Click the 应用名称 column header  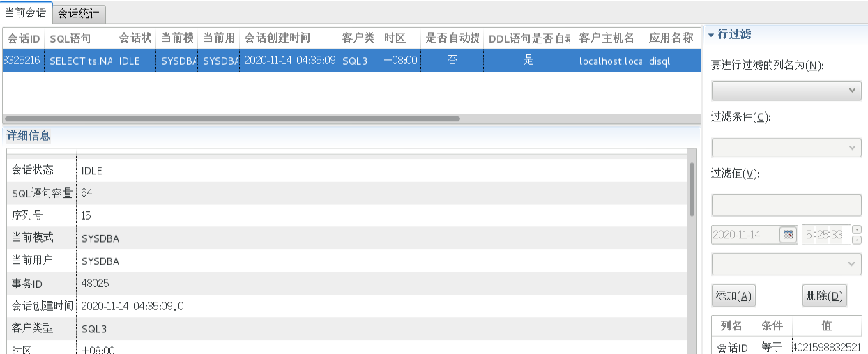coord(672,38)
